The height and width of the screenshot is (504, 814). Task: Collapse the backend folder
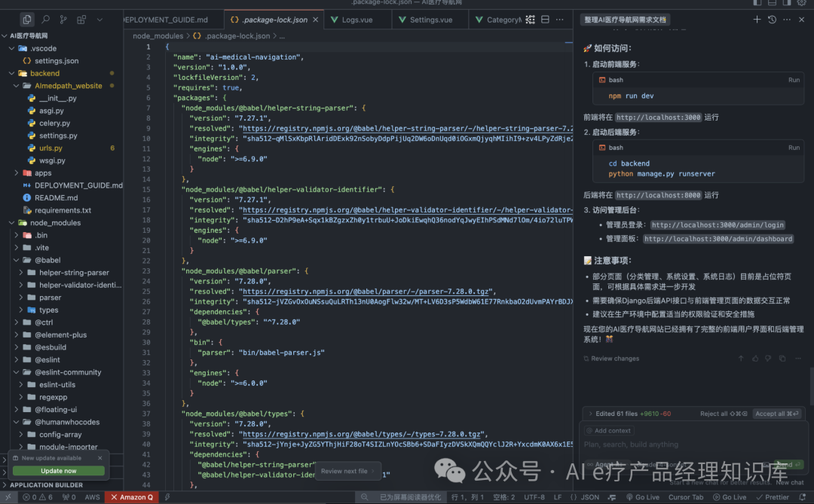coord(11,73)
